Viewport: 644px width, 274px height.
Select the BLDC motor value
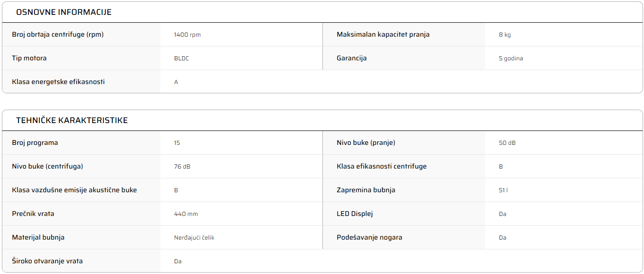181,59
